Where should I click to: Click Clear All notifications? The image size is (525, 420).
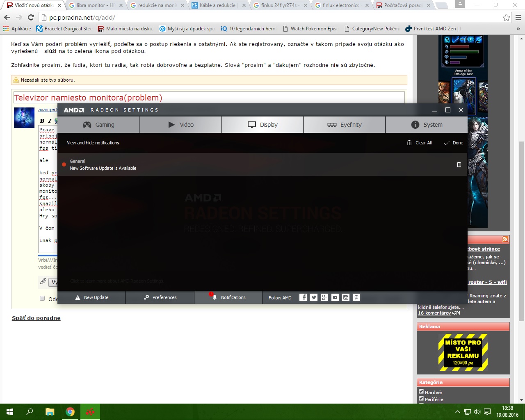(x=419, y=143)
